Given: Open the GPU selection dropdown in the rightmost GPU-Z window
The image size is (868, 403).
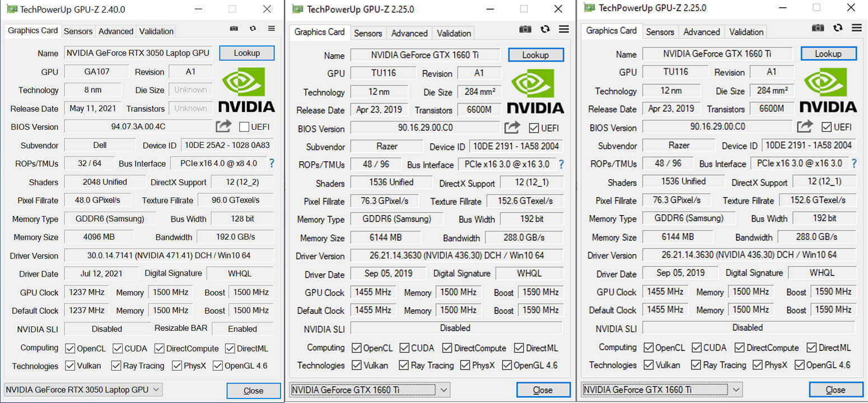Looking at the screenshot, I should coord(662,389).
